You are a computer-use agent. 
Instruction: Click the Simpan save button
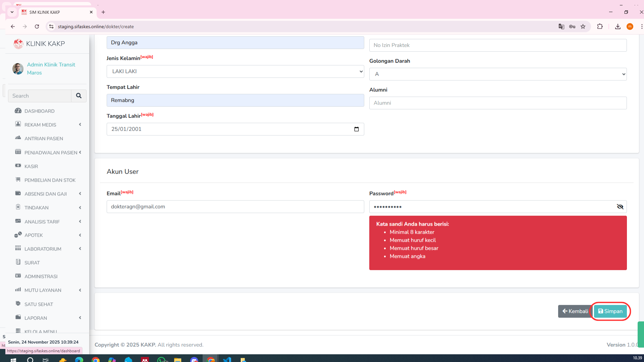pyautogui.click(x=610, y=311)
